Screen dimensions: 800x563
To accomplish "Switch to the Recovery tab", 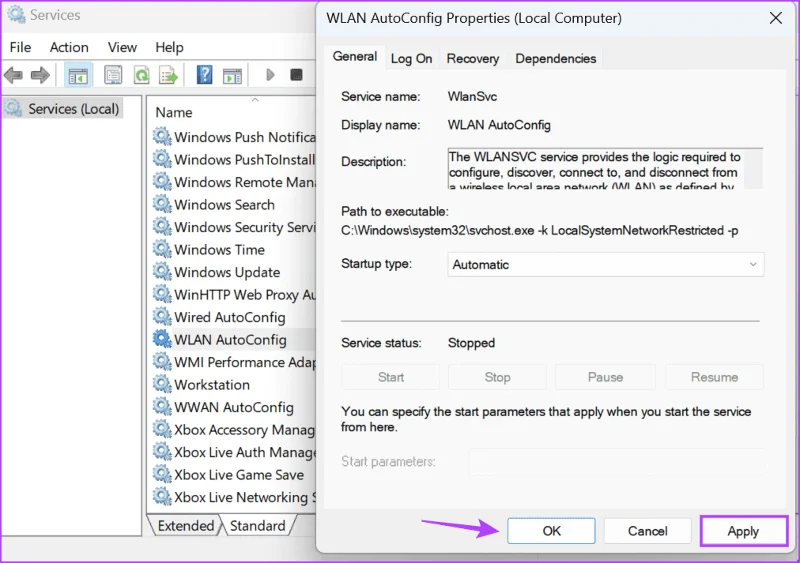I will [472, 59].
